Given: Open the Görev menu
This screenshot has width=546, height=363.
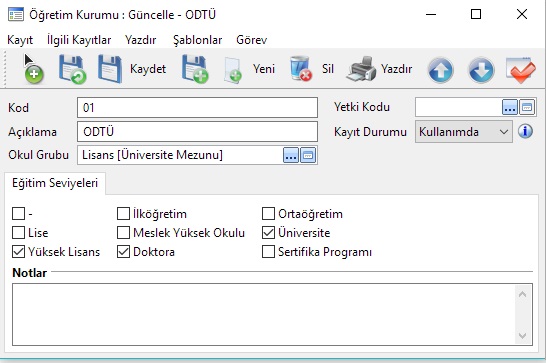Looking at the screenshot, I should pyautogui.click(x=251, y=40).
